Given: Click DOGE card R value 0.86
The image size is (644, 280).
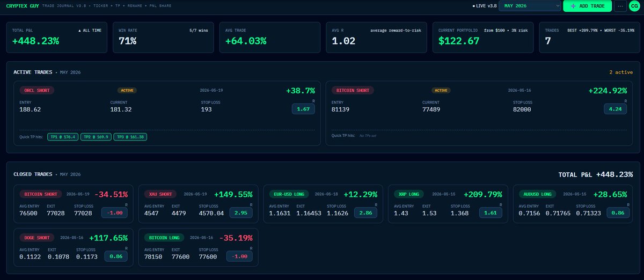Looking at the screenshot, I should 116,256.
